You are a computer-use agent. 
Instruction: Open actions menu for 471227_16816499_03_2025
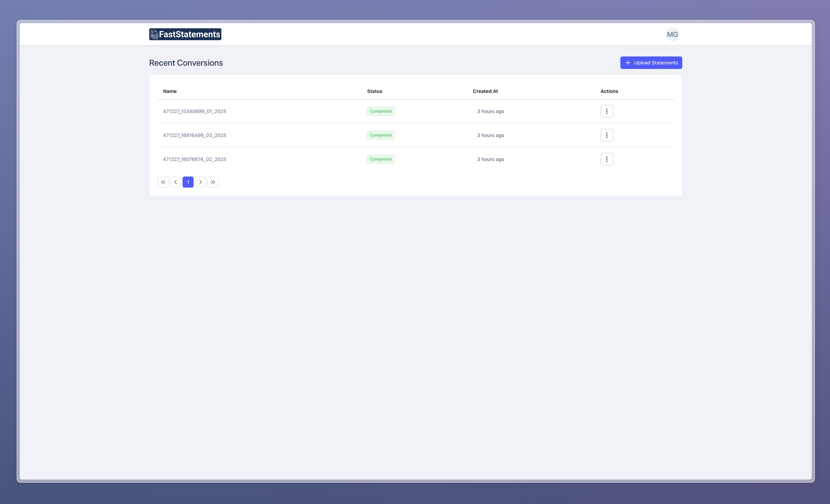coord(606,135)
